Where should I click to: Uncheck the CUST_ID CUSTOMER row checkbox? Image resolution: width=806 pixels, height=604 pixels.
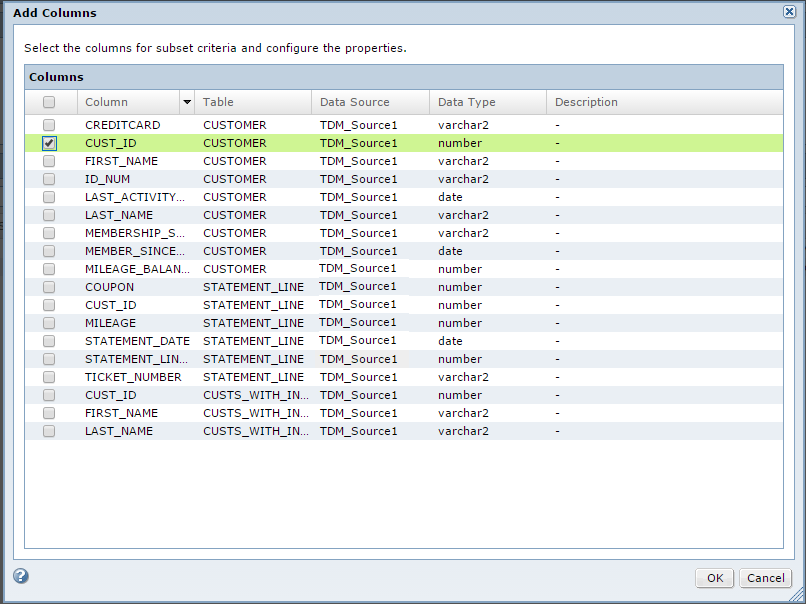click(x=49, y=143)
